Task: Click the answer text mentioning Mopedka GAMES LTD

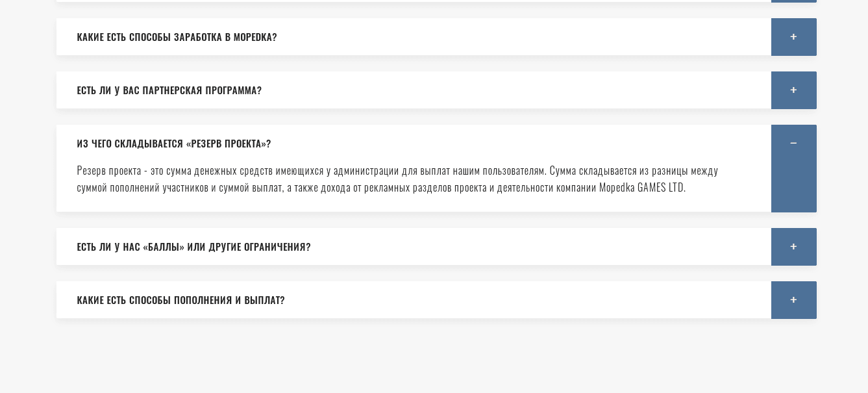Action: pyautogui.click(x=397, y=179)
